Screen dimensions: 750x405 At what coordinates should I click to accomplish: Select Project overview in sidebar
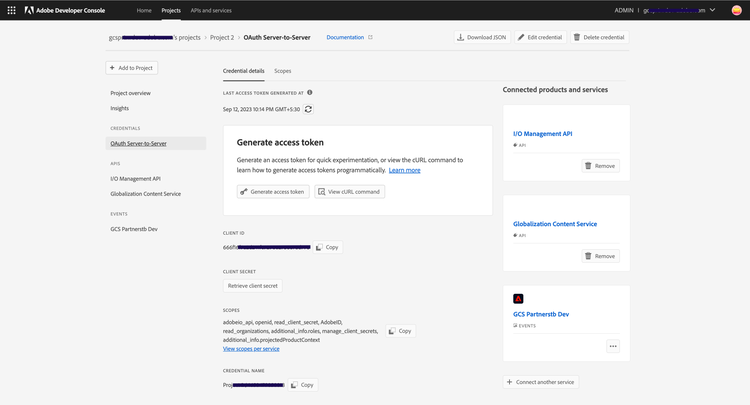pos(131,93)
